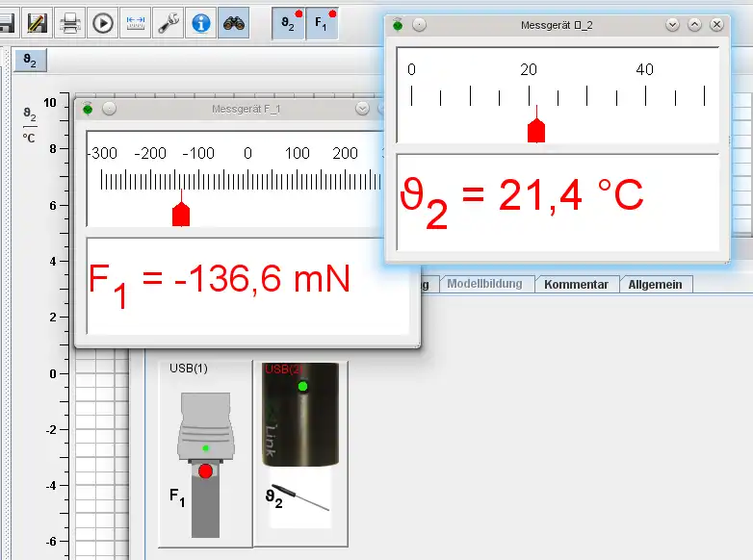Select the USB(2) temperature sensor ϑ2

click(300, 454)
